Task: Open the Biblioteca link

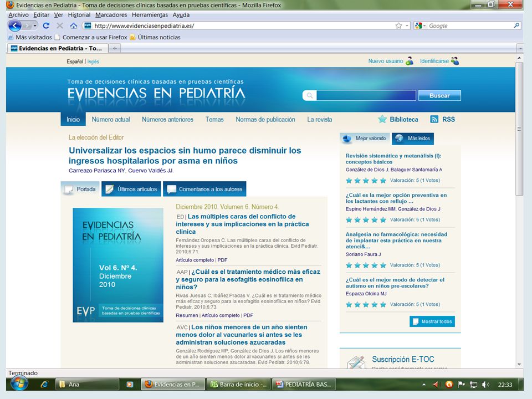Action: (x=404, y=120)
